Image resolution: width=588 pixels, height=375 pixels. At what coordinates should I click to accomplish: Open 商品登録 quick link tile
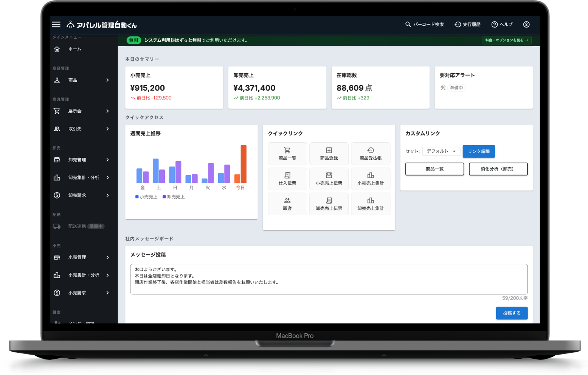(329, 154)
